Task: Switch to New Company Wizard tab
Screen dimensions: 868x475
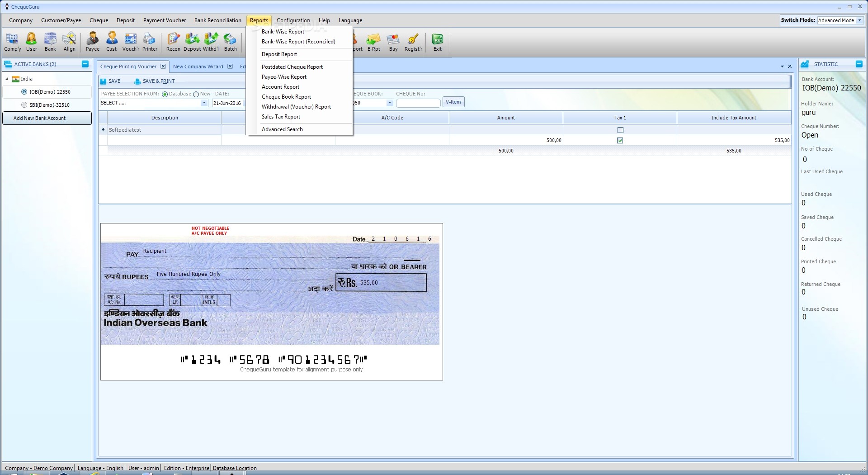Action: [x=198, y=66]
